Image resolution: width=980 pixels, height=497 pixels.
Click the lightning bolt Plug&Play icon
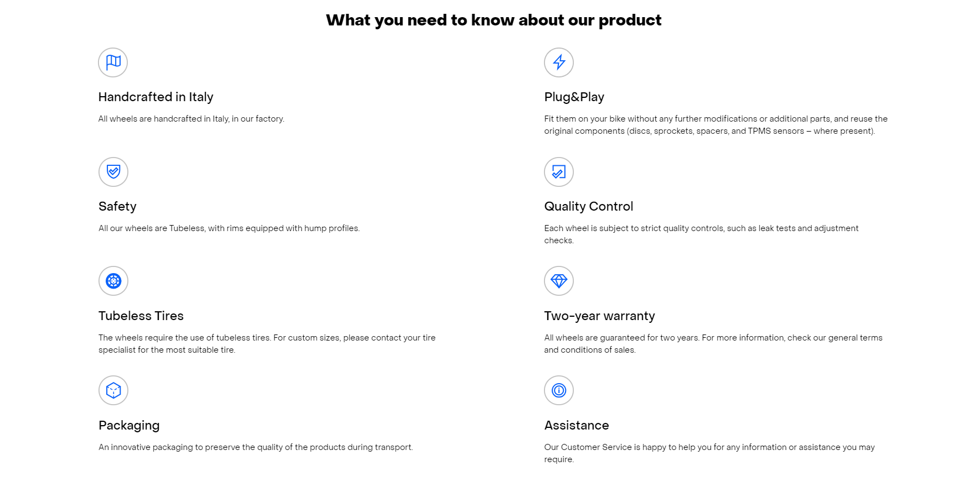(x=559, y=62)
